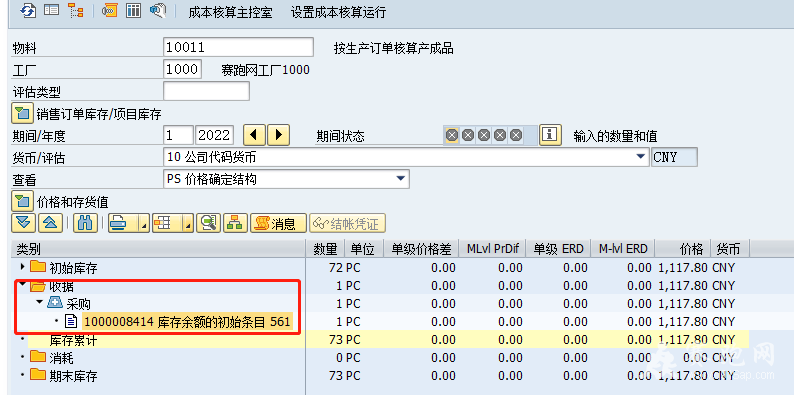Click the first period status indicator circle
794x395 pixels.
click(452, 135)
